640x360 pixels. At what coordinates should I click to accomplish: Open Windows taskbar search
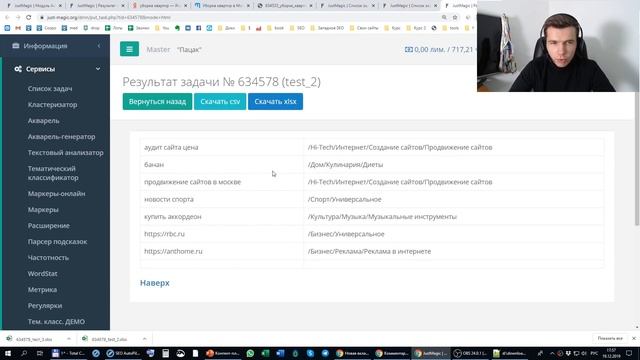tap(24, 353)
